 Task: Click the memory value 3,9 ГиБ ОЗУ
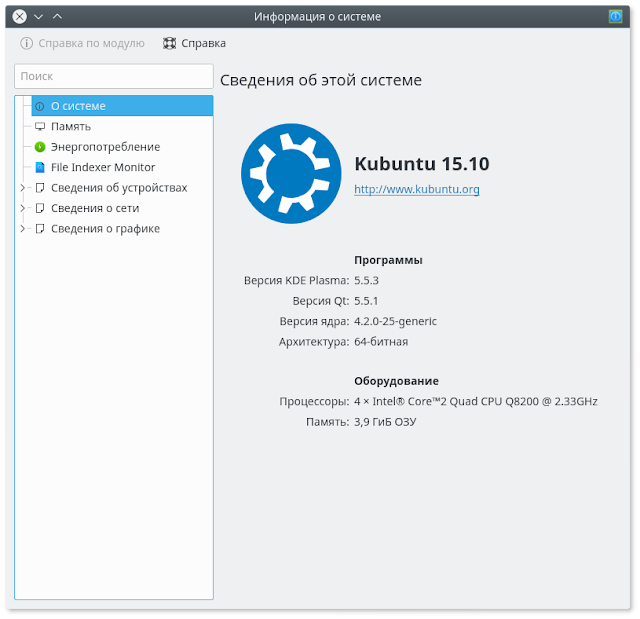click(385, 422)
